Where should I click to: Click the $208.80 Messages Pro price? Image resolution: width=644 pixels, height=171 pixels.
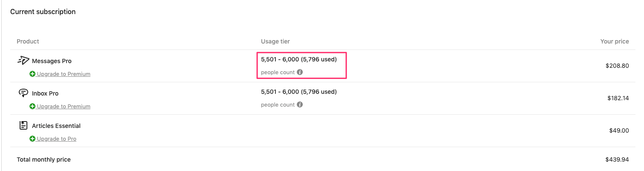click(x=617, y=66)
